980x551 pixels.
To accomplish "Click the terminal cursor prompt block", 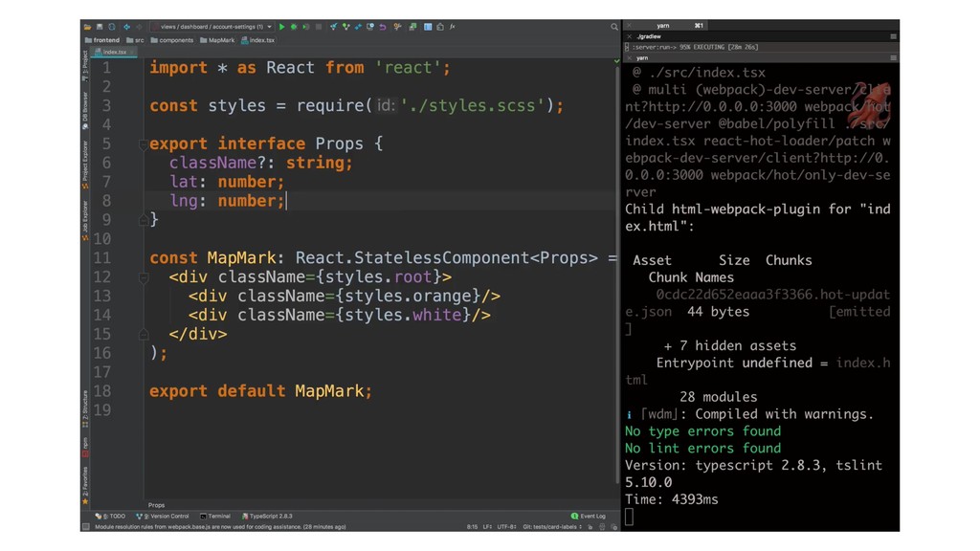I will pyautogui.click(x=630, y=517).
